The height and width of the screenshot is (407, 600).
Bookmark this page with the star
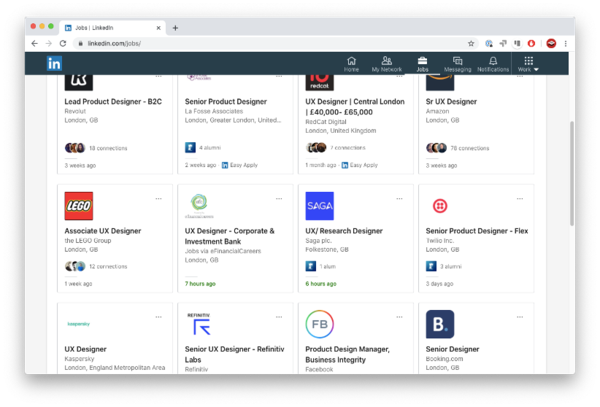click(471, 44)
